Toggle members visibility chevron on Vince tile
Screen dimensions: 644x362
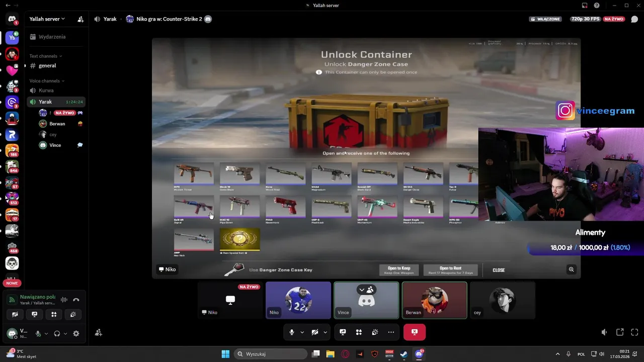tap(366, 290)
